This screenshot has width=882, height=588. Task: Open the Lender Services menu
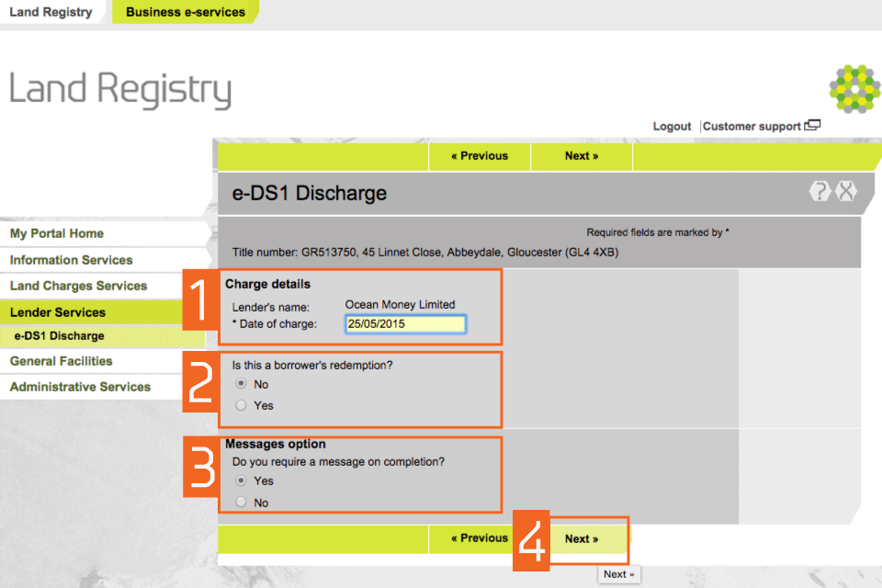click(58, 312)
